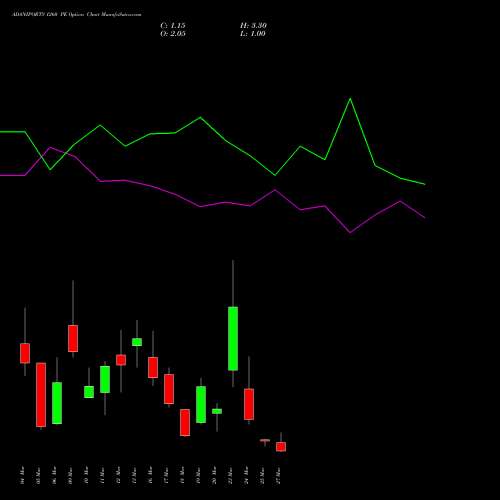
Task: Select the highest peak of the green line
Action: tap(350, 99)
